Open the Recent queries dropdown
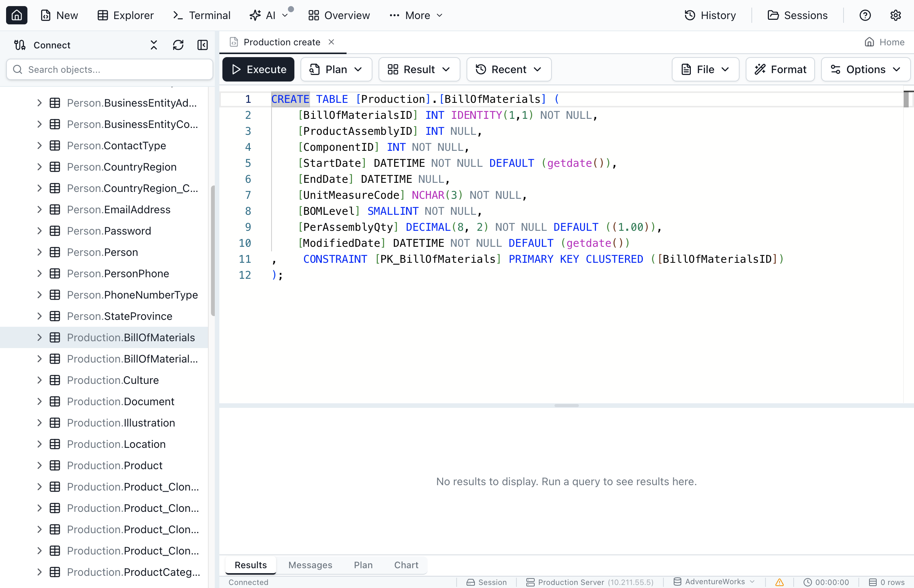The image size is (914, 588). tap(508, 69)
